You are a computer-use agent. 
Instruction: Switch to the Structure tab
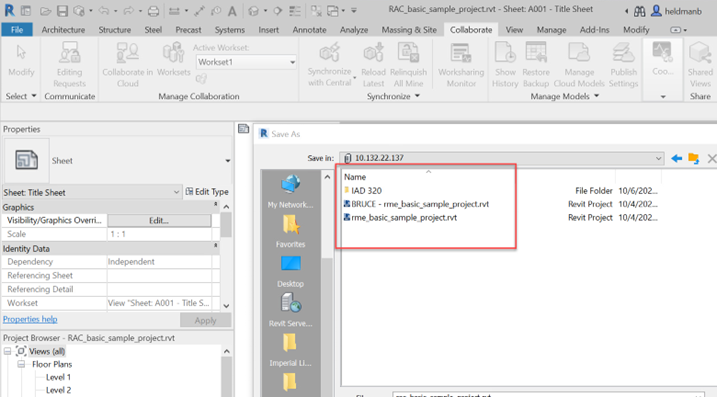point(114,30)
